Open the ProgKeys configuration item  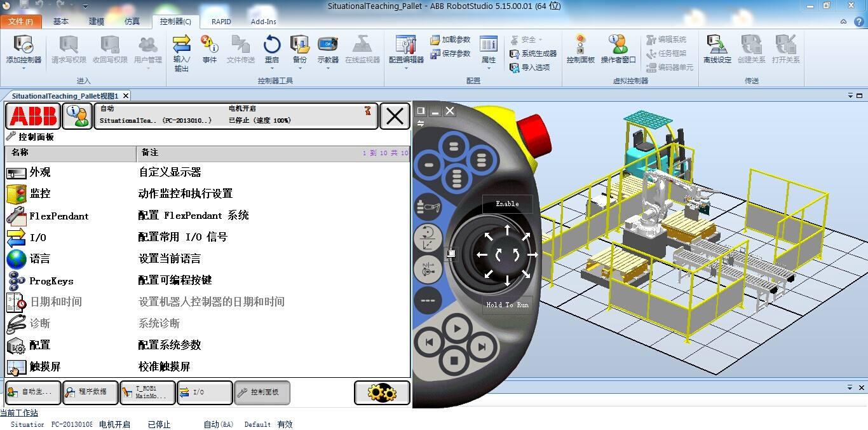tap(207, 281)
